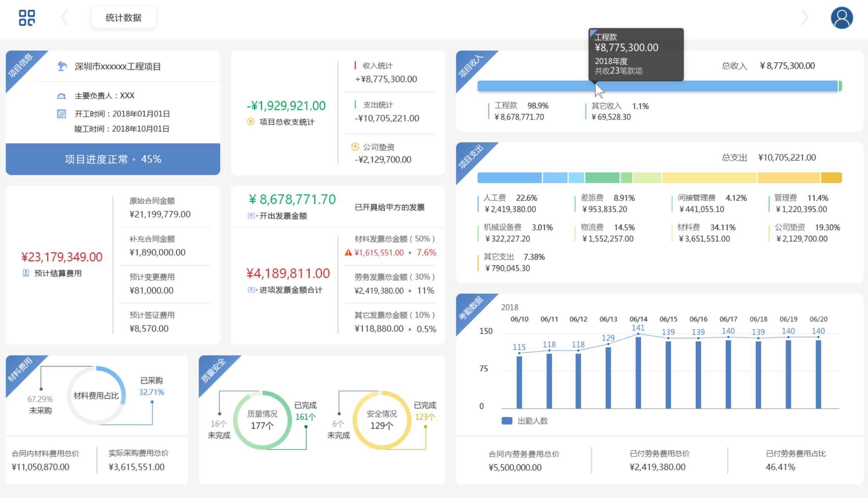The width and height of the screenshot is (868, 498).
Task: Click the 质量安全 corner ribbon tag
Action: point(214,370)
